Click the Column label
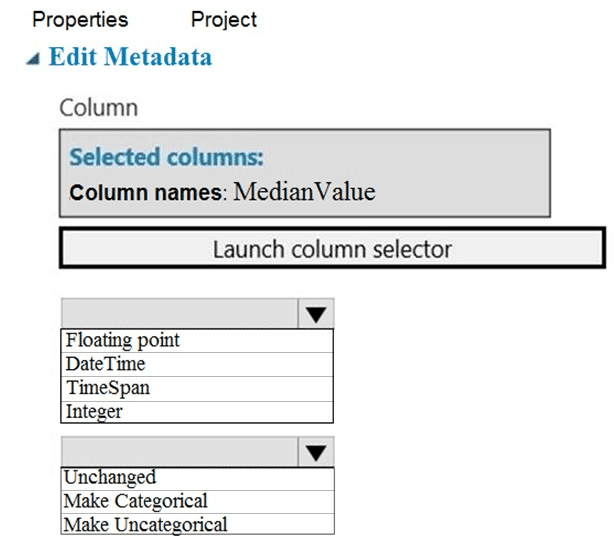 click(99, 108)
